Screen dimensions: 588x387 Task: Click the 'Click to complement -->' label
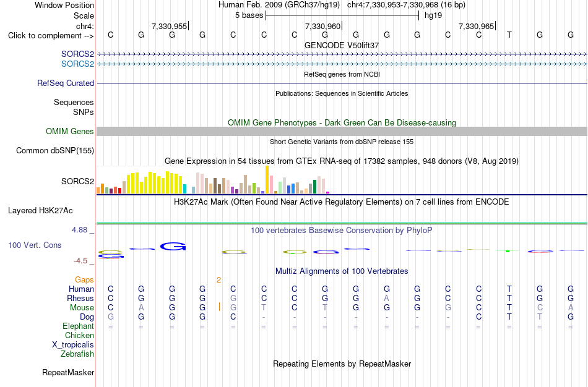click(x=51, y=36)
